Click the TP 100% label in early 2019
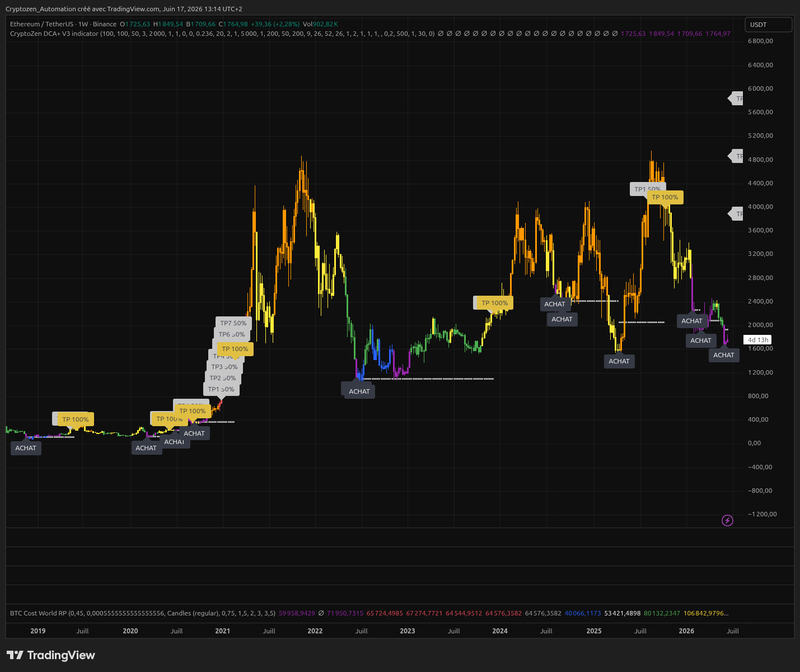This screenshot has width=800, height=672. coord(76,419)
